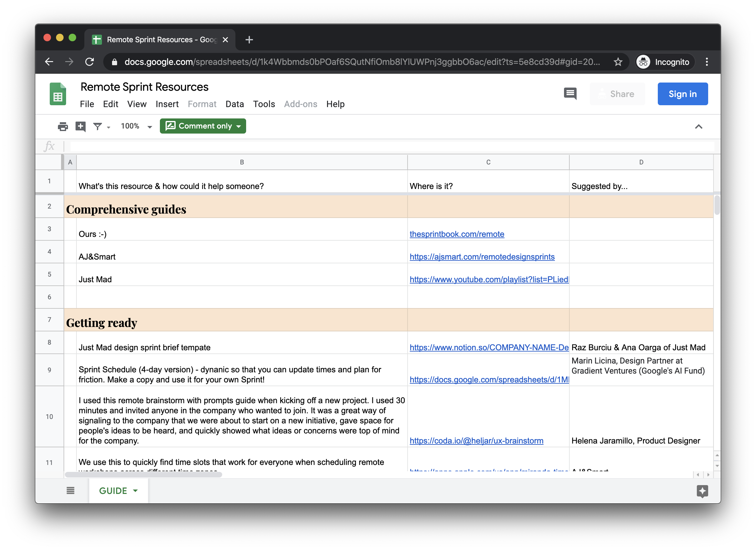Open the all sheets list icon
This screenshot has width=756, height=550.
(x=70, y=491)
